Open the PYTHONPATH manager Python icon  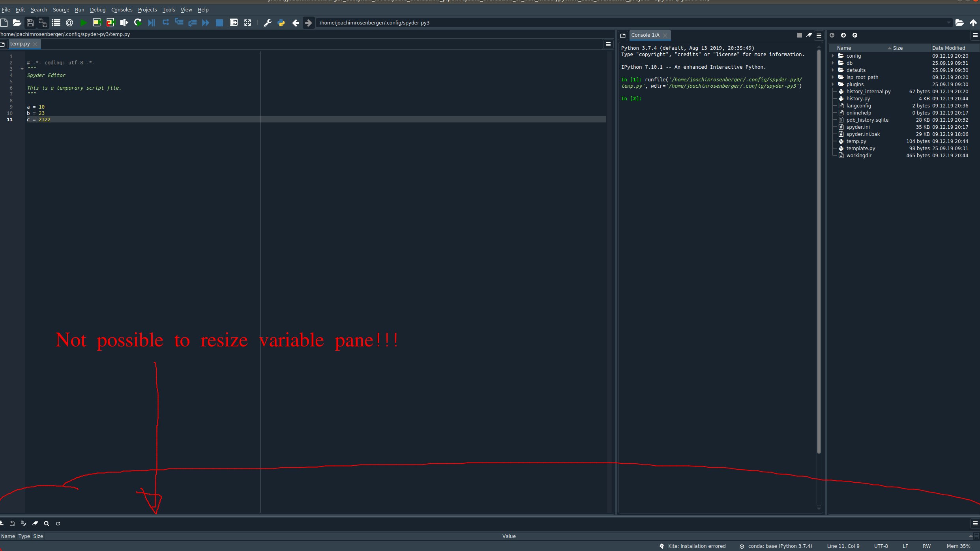click(x=281, y=23)
